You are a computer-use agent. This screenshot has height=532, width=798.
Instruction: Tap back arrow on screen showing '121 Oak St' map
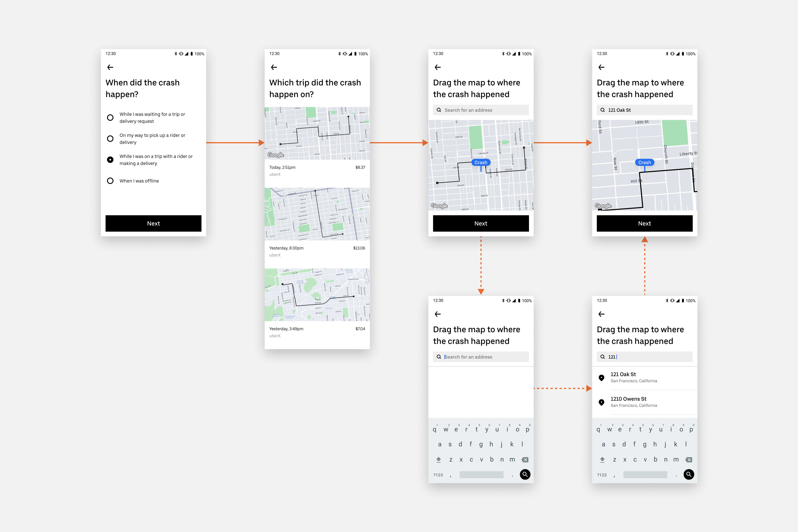click(602, 67)
